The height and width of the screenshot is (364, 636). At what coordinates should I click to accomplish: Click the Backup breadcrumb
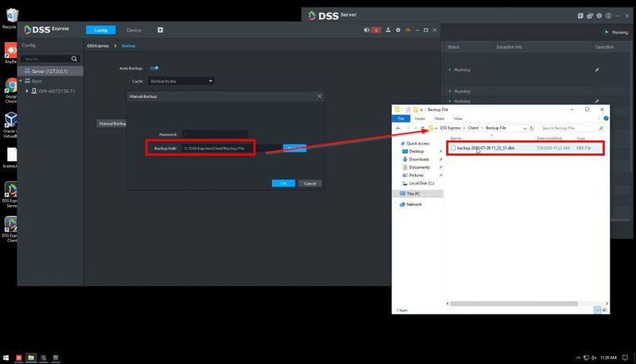(129, 46)
